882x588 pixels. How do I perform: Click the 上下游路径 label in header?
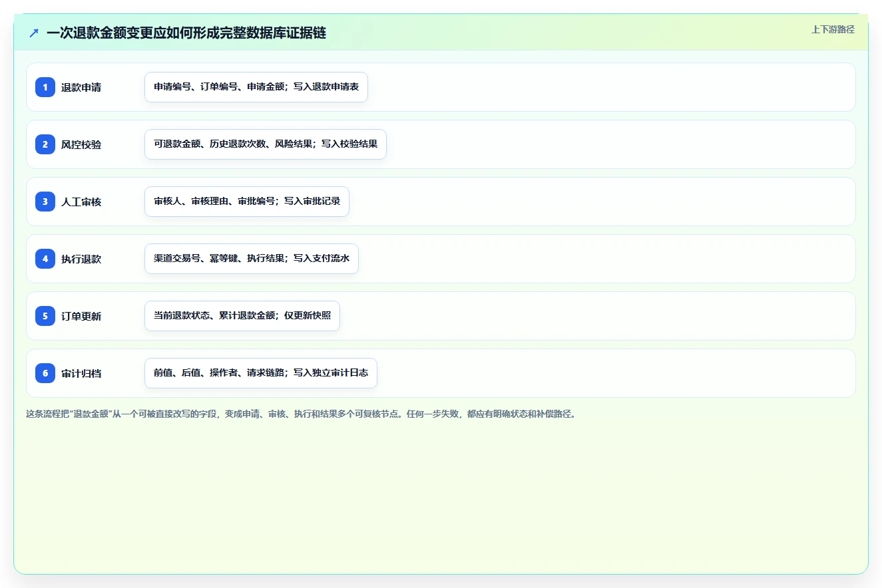click(x=833, y=29)
